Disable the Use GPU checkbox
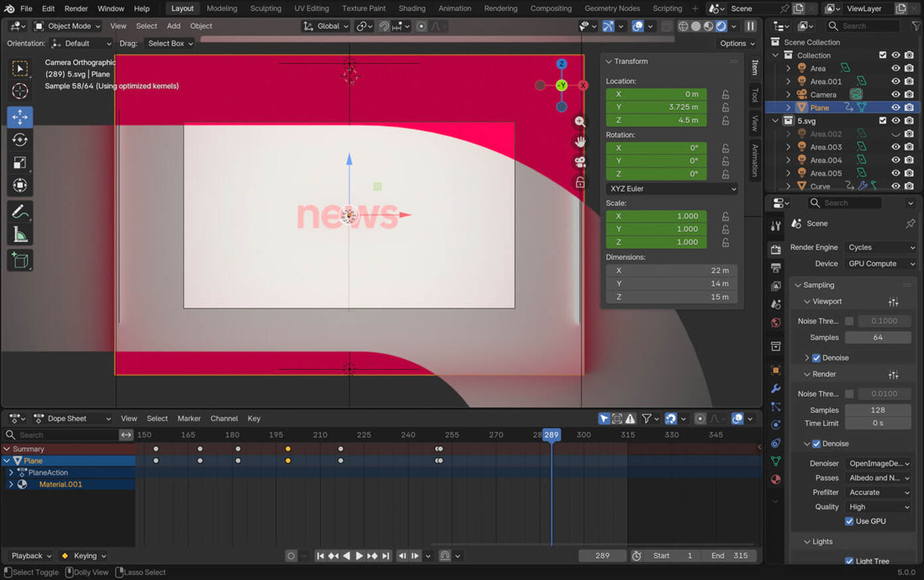Image resolution: width=924 pixels, height=580 pixels. pyautogui.click(x=849, y=522)
